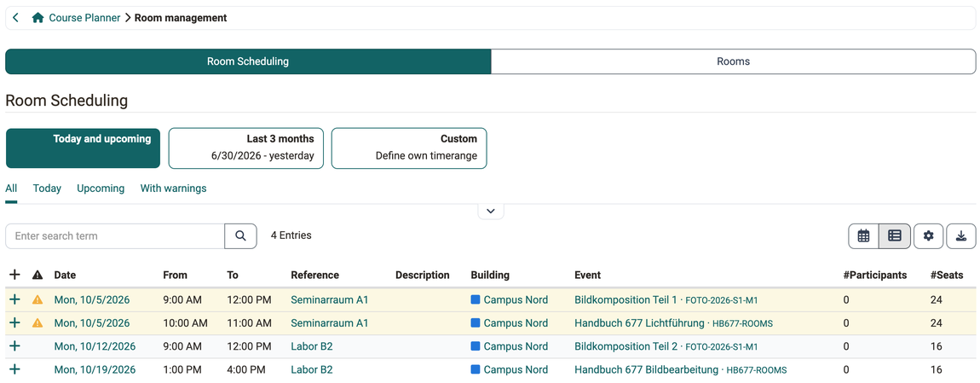Image resolution: width=980 pixels, height=383 pixels.
Task: Sort by #Seats column
Action: tap(946, 275)
